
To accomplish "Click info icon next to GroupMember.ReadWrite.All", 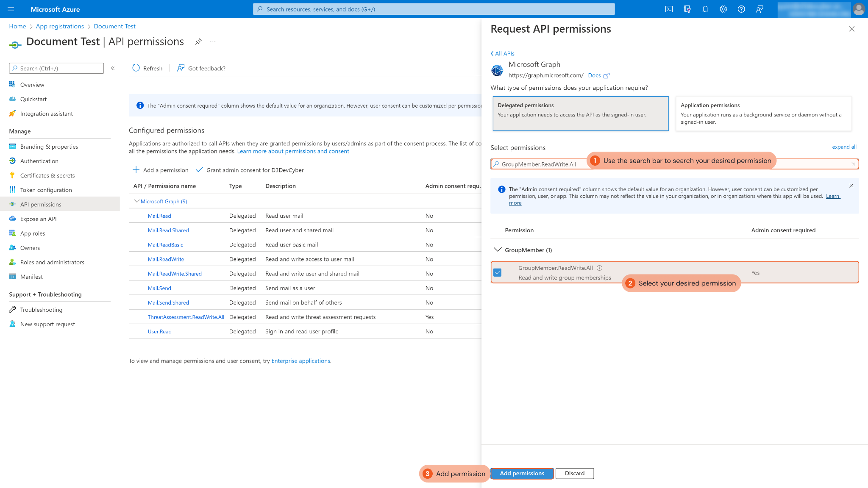I will [x=600, y=268].
